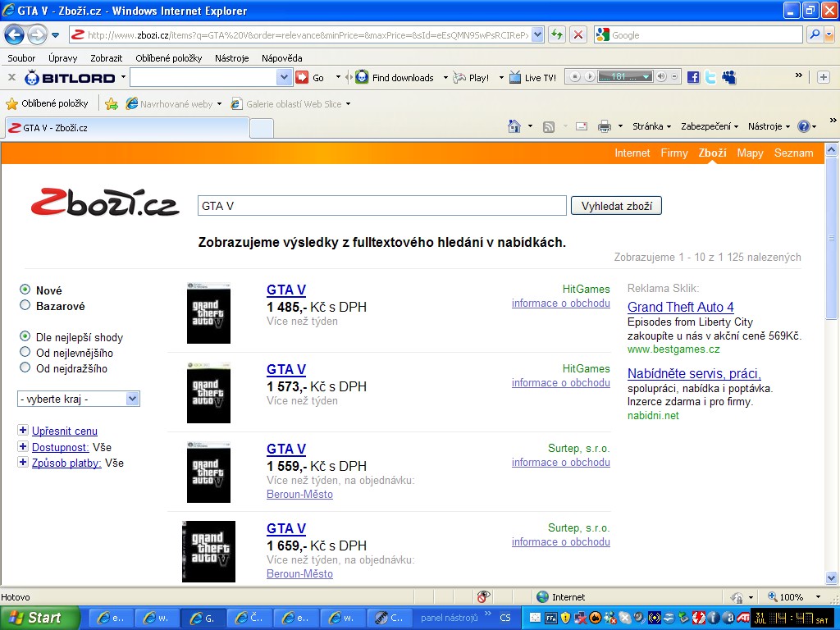840x630 pixels.
Task: Click the GTA V search input field
Action: coord(381,206)
